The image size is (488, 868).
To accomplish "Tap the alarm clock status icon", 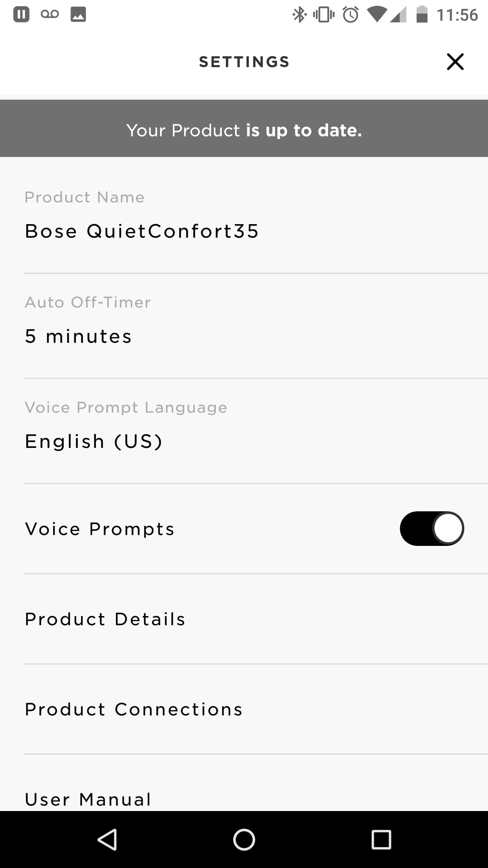I will click(350, 15).
